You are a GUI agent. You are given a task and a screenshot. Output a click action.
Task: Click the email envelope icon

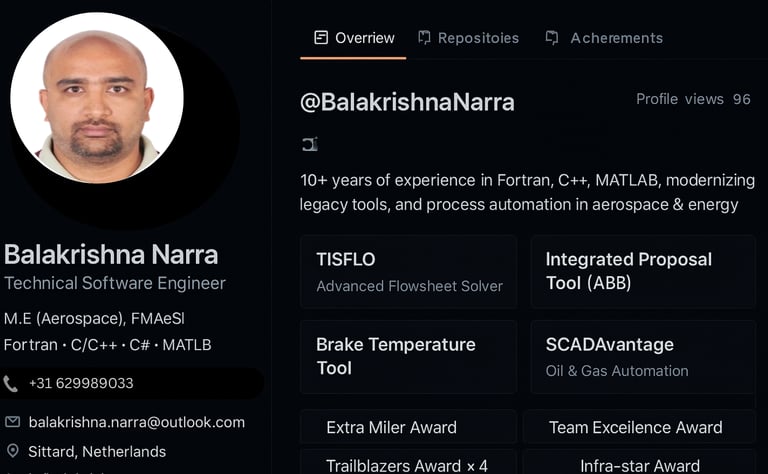coord(12,422)
